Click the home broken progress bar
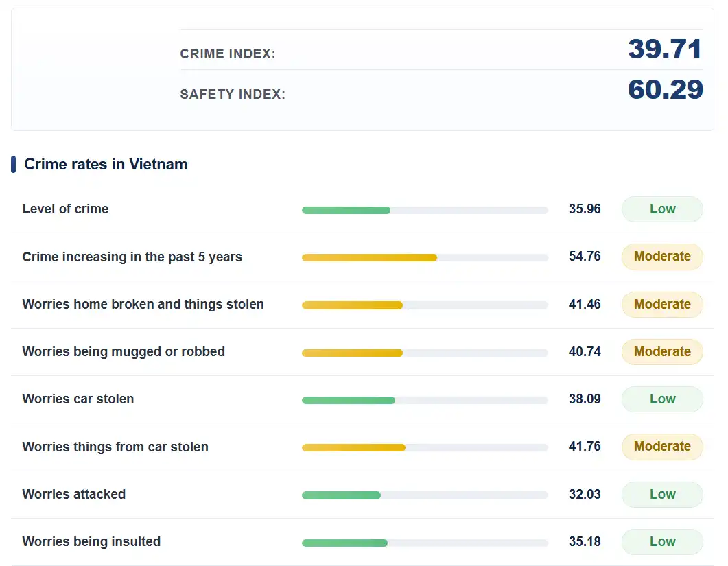This screenshot has height=566, width=728. click(425, 305)
